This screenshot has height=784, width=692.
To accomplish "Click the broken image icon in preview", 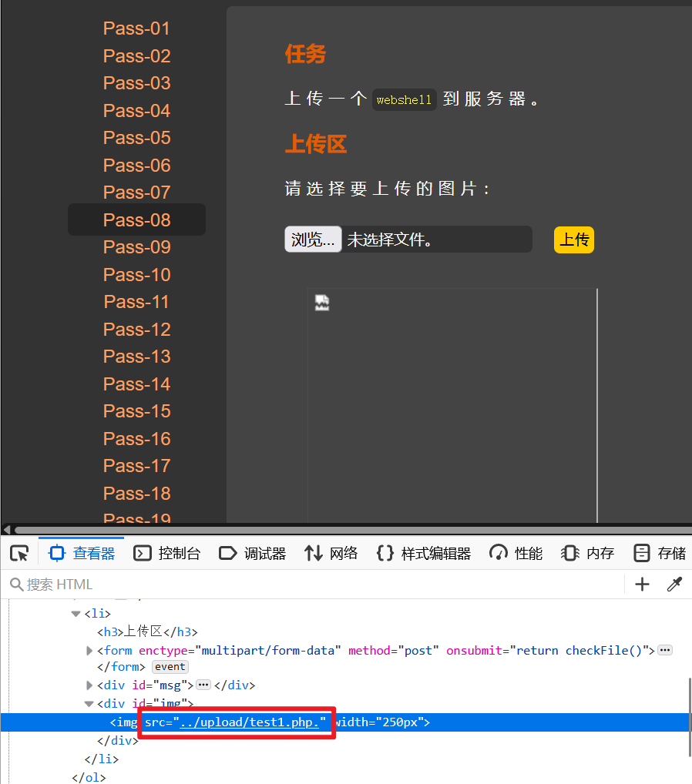I will pyautogui.click(x=322, y=303).
